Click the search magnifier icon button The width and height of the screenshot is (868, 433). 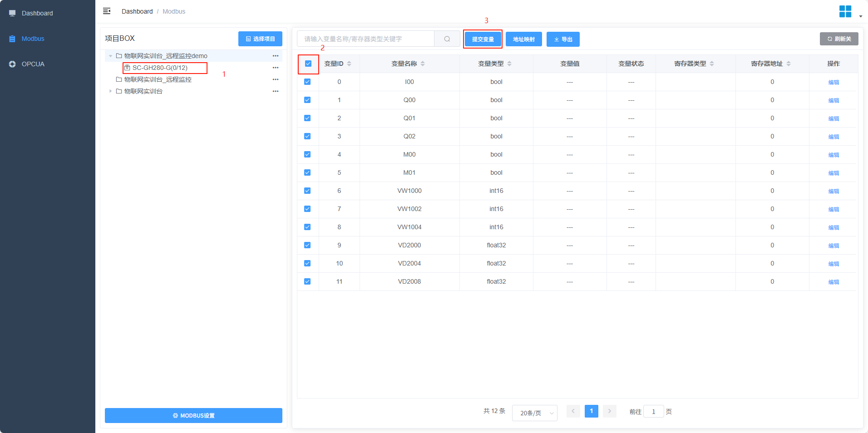tap(447, 39)
